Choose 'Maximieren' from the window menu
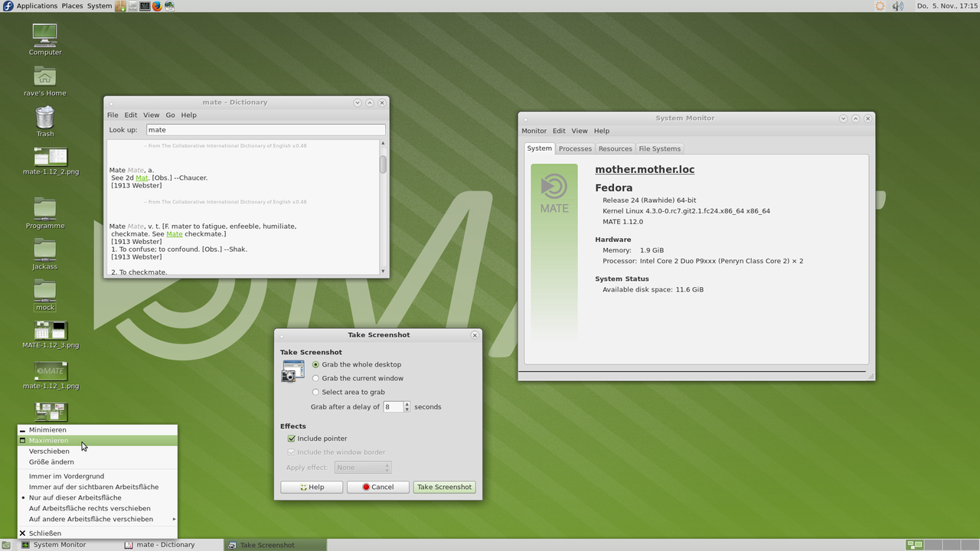 (49, 441)
